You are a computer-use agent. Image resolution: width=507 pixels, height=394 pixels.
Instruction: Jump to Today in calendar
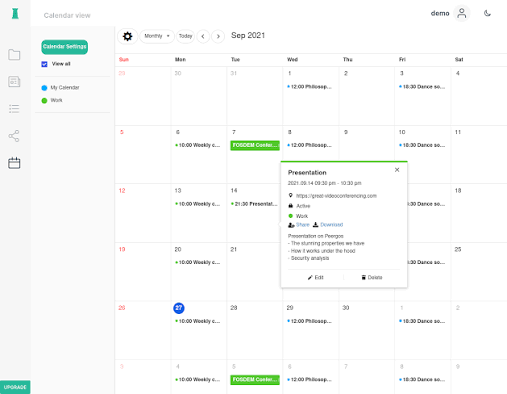pos(185,36)
